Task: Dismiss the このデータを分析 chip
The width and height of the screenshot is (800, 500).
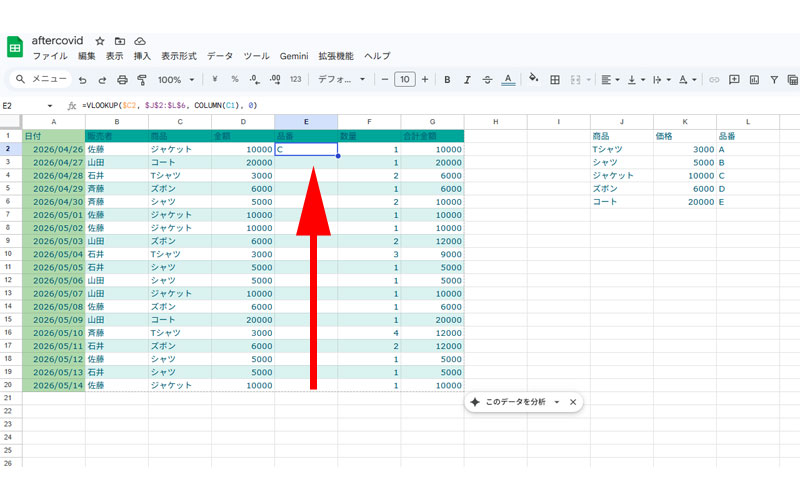Action: [x=573, y=402]
